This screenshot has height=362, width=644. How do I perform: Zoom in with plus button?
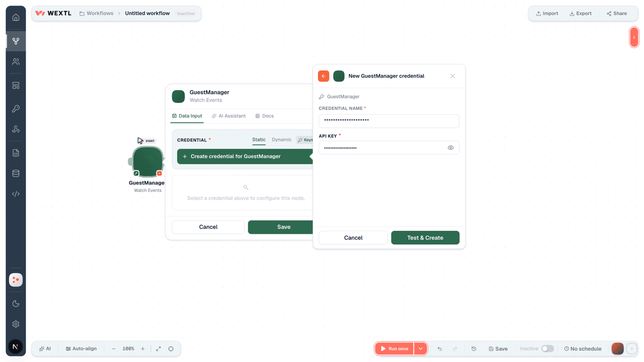click(143, 348)
